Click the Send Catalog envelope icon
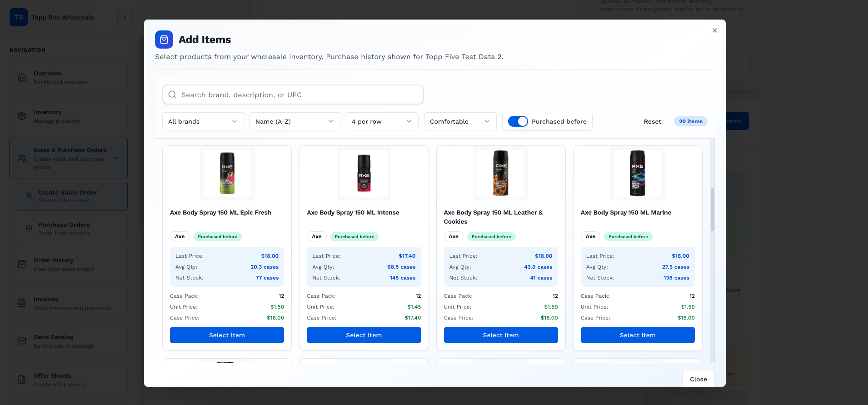Viewport: 868px width, 405px height. [x=22, y=341]
